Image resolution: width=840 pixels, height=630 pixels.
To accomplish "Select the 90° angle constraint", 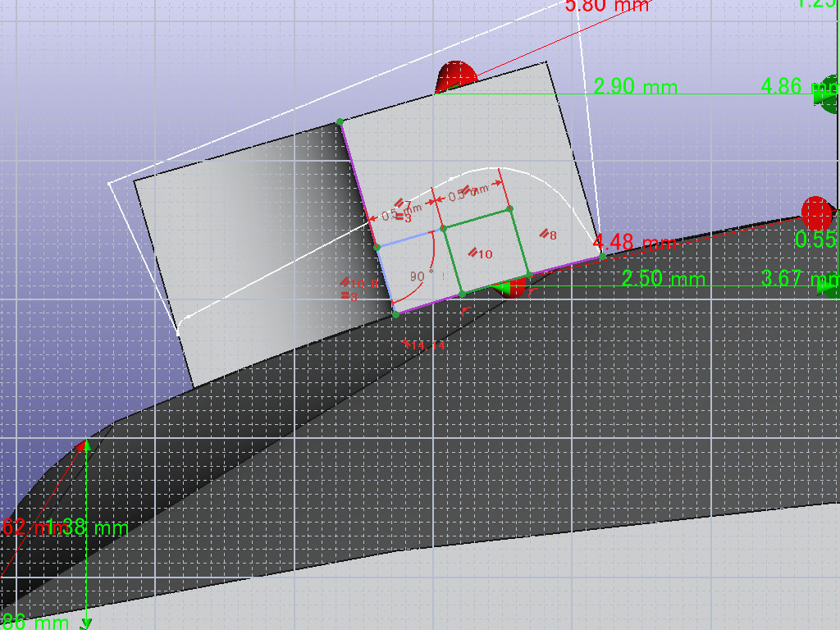I will 422,277.
